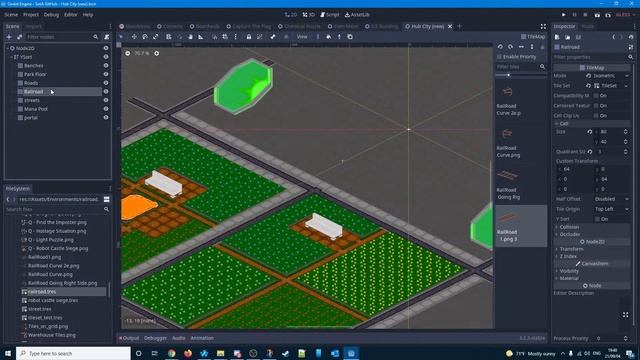Hide the Railroad node
Image resolution: width=640 pixels, height=360 pixels.
click(106, 91)
